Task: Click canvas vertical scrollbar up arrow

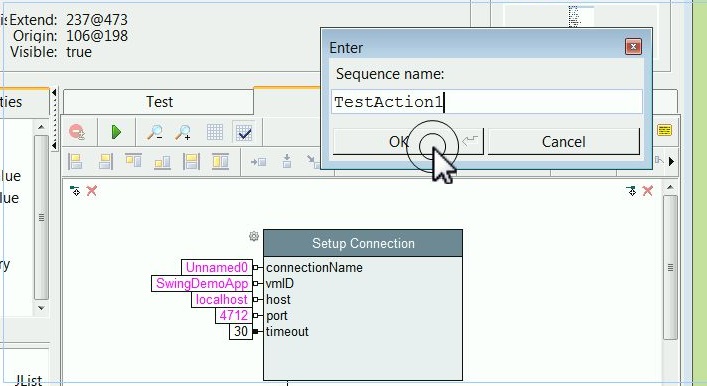Action: coord(670,187)
